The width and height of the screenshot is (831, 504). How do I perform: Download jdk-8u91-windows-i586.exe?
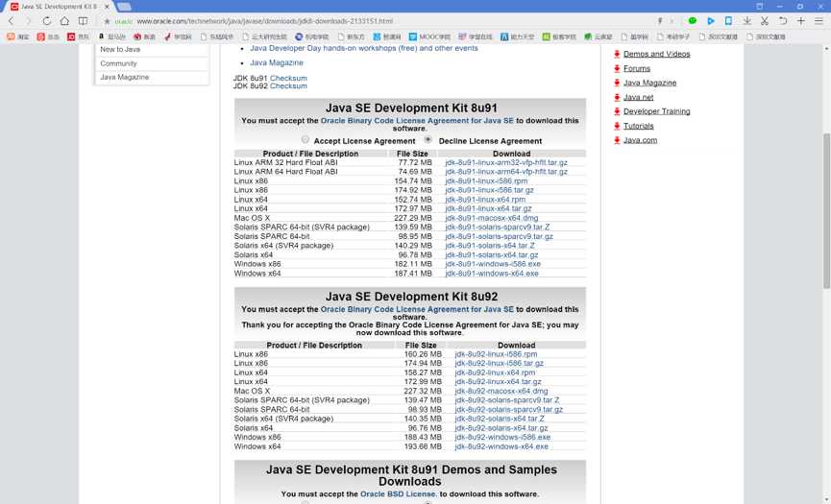coord(493,264)
